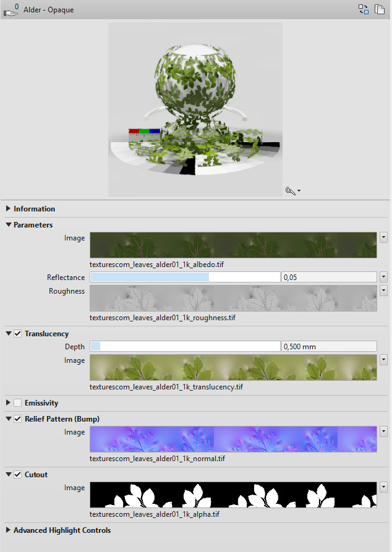The height and width of the screenshot is (552, 392).
Task: Expand the Information section
Action: 8,208
